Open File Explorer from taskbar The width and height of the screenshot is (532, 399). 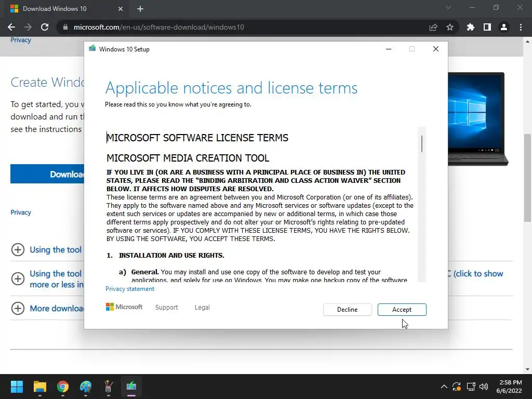[x=39, y=387]
